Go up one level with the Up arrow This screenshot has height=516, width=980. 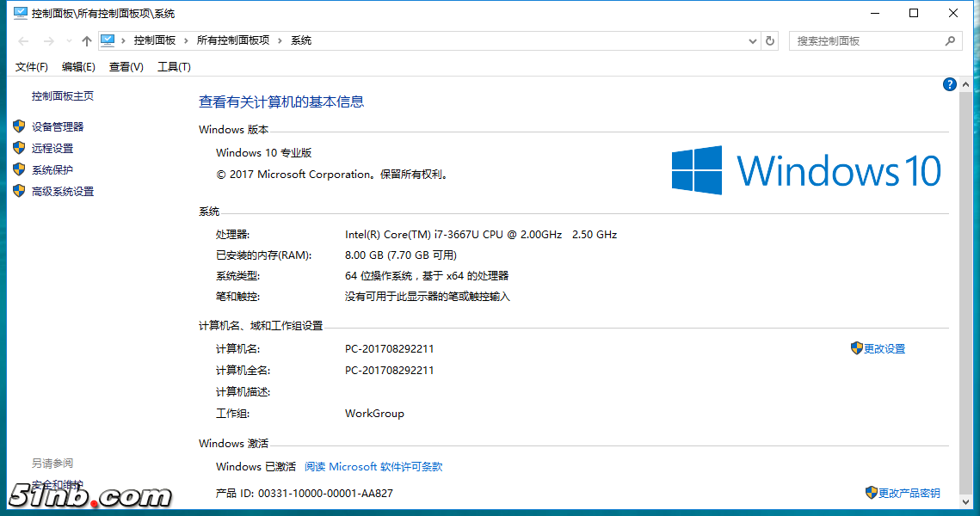(x=86, y=41)
